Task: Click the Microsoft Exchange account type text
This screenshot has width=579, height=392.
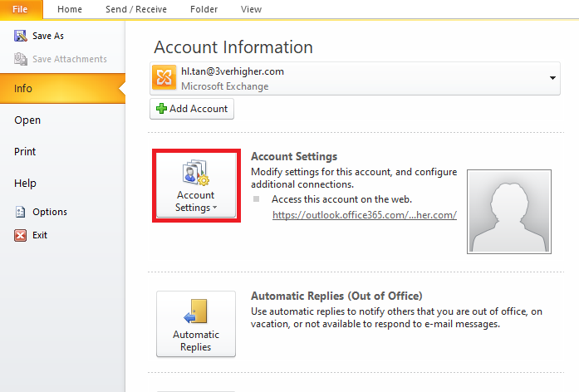Action: [x=224, y=86]
